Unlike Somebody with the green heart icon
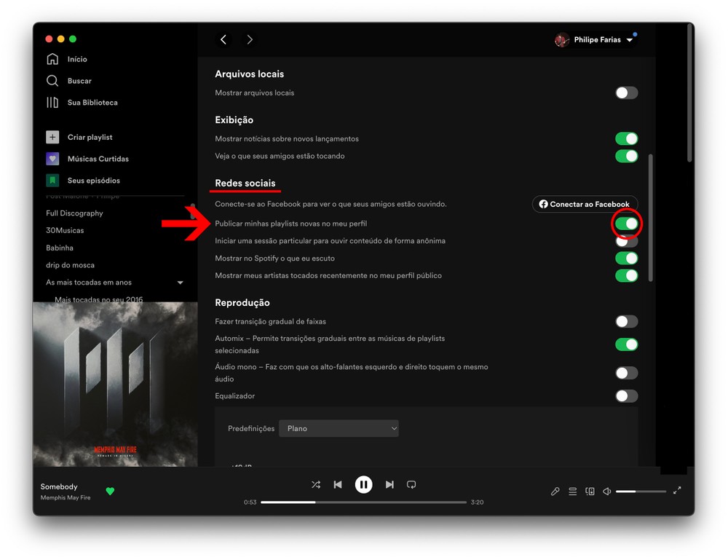The height and width of the screenshot is (560, 728). 110,492
